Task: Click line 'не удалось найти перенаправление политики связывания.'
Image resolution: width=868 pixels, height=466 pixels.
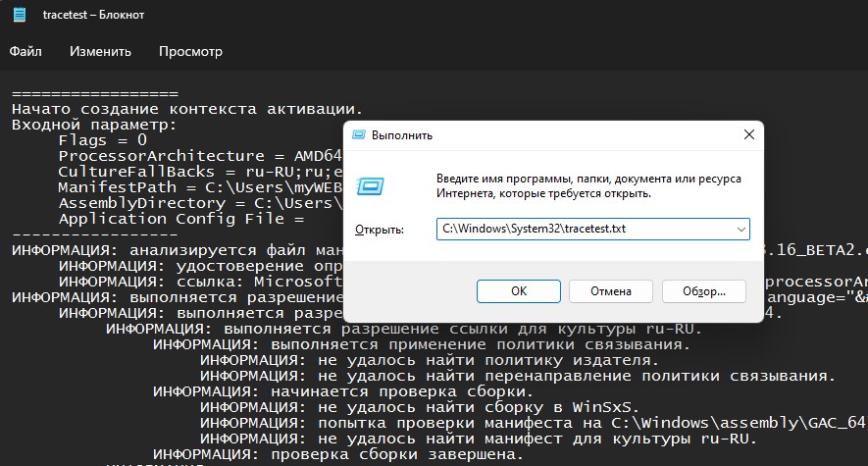Action: point(518,376)
